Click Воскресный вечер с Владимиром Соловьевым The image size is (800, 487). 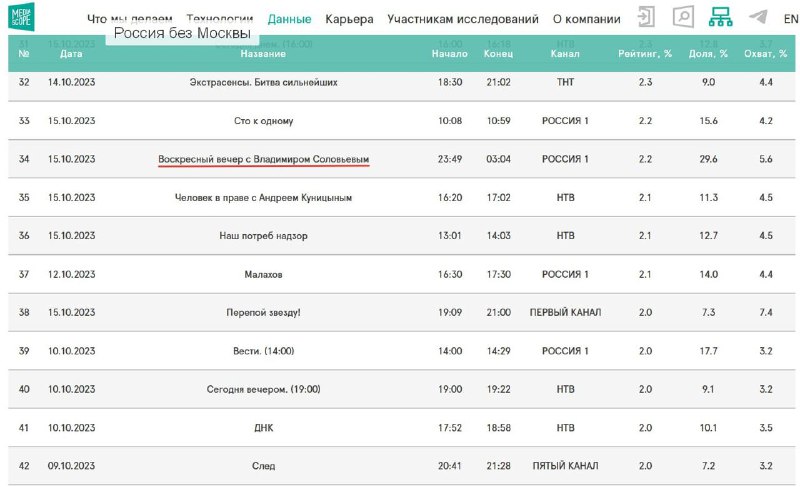coord(263,159)
